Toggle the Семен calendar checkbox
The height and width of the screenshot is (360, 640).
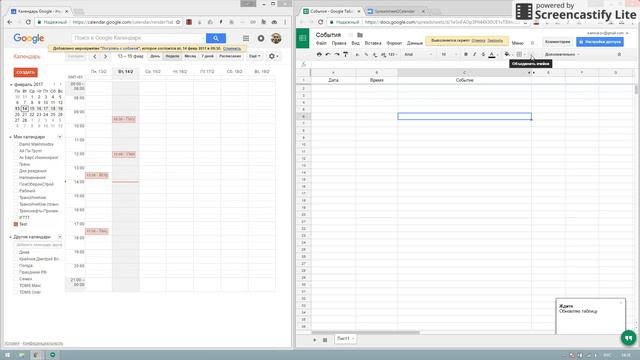pyautogui.click(x=16, y=279)
